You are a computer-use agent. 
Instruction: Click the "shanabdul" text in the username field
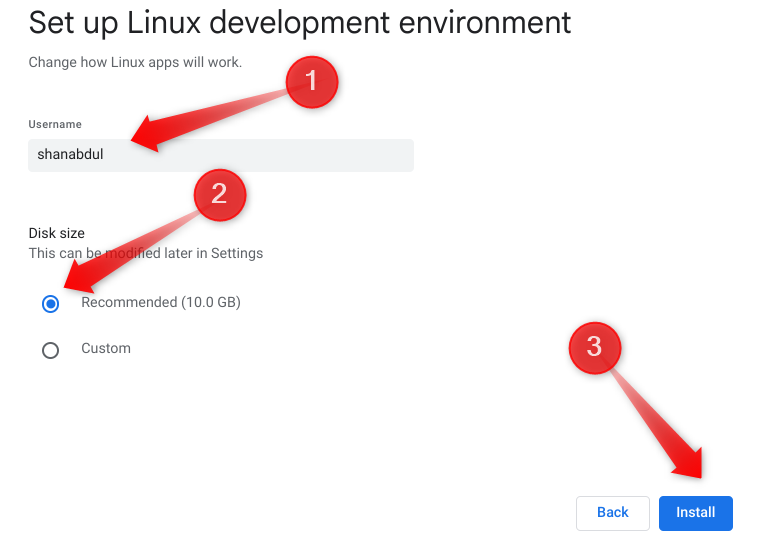pos(70,155)
